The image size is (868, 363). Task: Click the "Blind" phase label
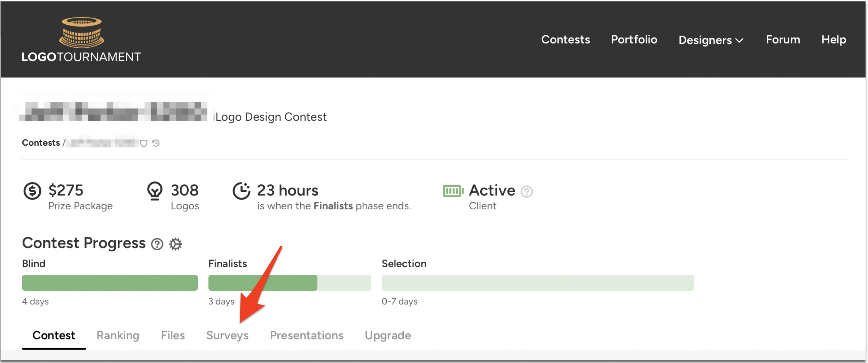[x=33, y=264]
